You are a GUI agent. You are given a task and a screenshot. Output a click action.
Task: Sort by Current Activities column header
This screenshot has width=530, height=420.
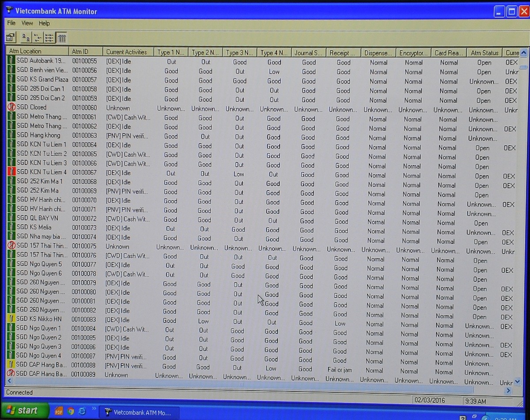pyautogui.click(x=128, y=52)
